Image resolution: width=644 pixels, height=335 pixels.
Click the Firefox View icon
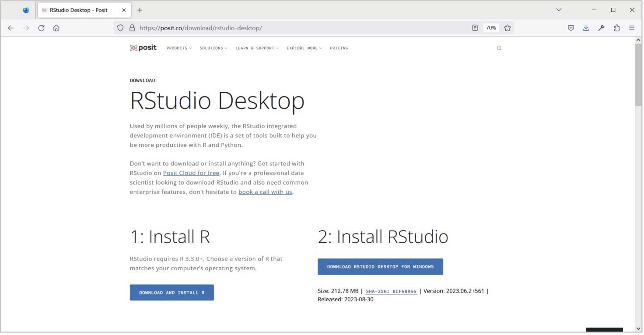pos(26,10)
